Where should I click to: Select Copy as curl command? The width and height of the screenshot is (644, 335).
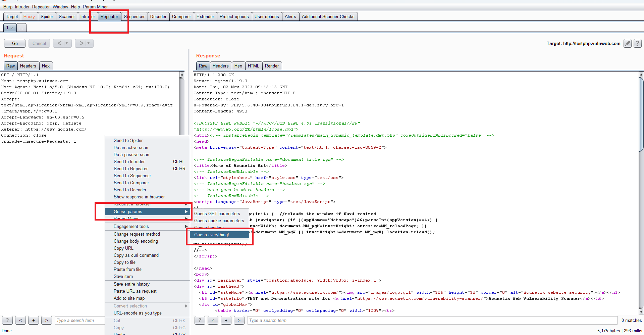pyautogui.click(x=148, y=255)
